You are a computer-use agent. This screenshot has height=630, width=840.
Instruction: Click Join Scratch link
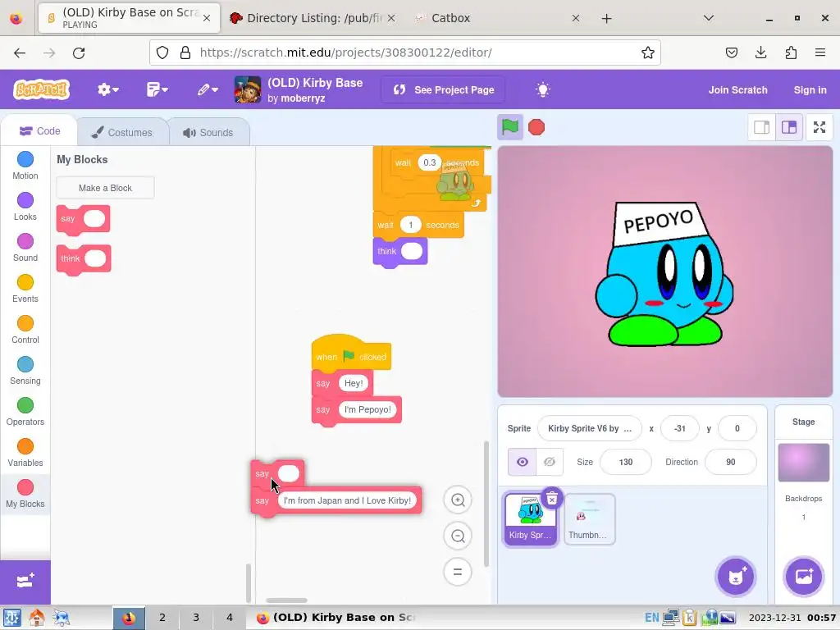tap(737, 90)
